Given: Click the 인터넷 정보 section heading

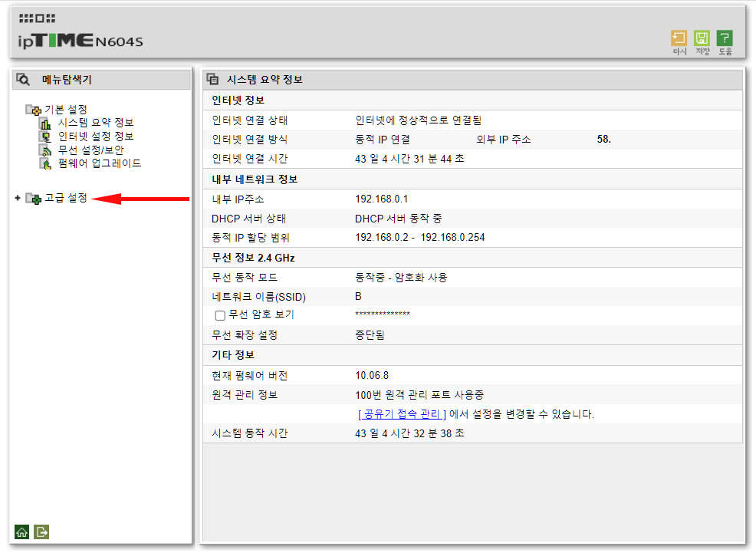Looking at the screenshot, I should (238, 100).
